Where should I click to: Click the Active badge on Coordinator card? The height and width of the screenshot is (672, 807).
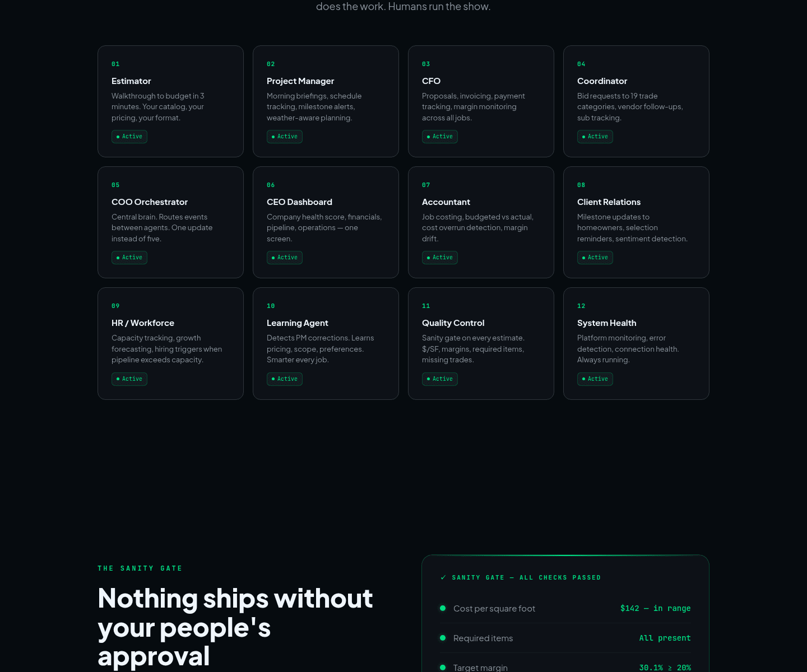coord(595,137)
